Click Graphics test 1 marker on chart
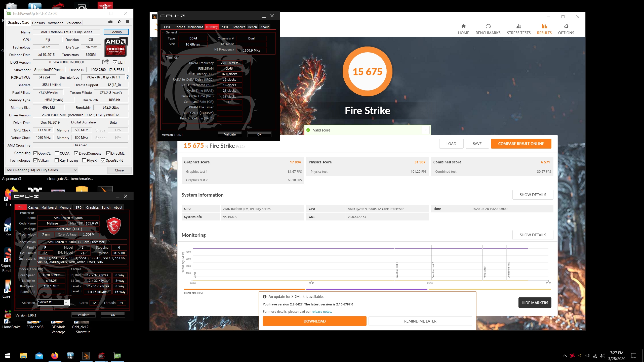 (x=397, y=270)
